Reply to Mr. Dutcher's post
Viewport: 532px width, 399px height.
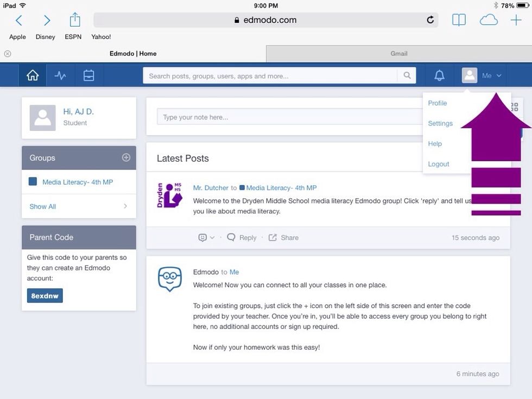(x=242, y=238)
